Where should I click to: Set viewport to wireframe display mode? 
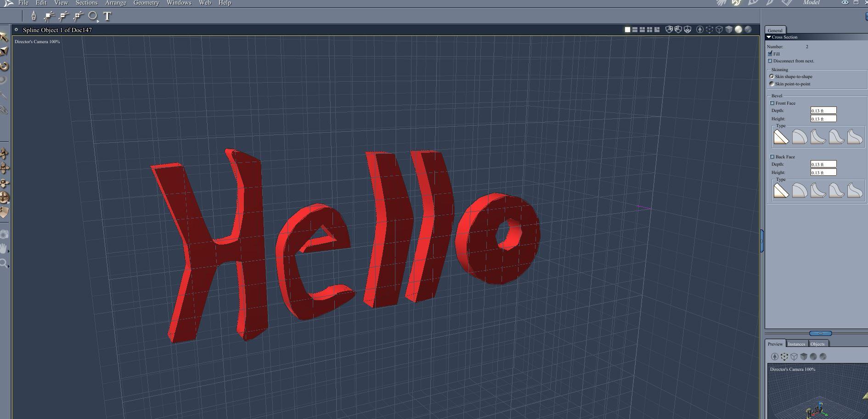[719, 29]
